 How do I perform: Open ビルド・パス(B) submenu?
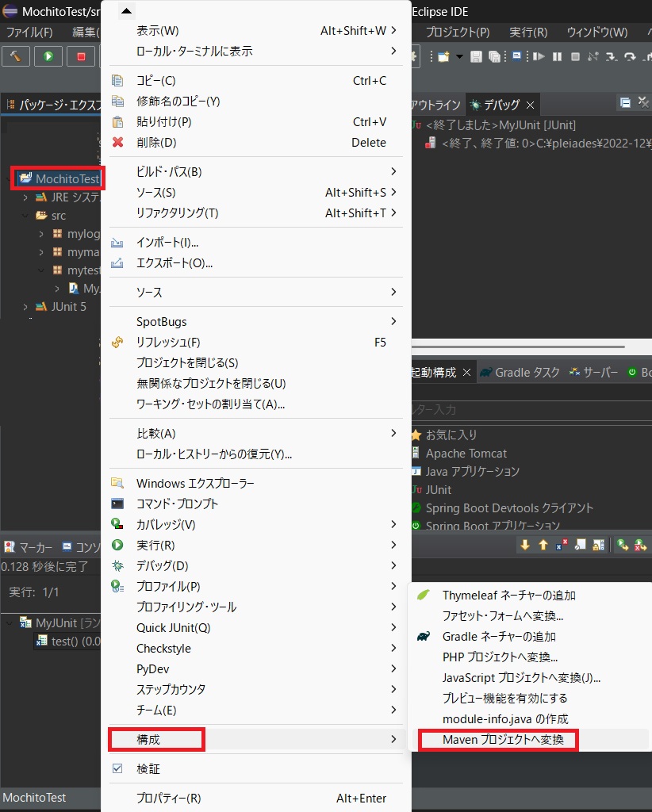256,172
